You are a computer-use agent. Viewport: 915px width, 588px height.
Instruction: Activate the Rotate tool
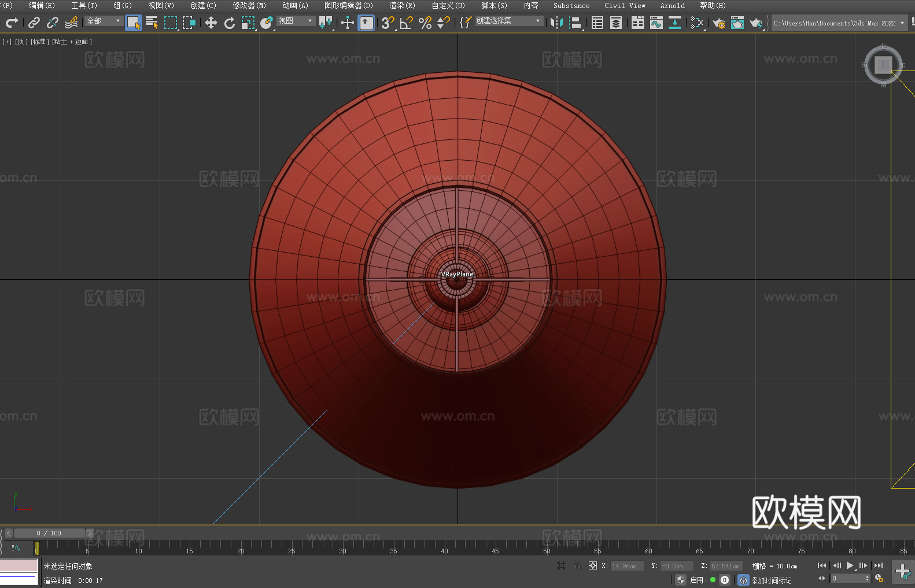point(230,23)
